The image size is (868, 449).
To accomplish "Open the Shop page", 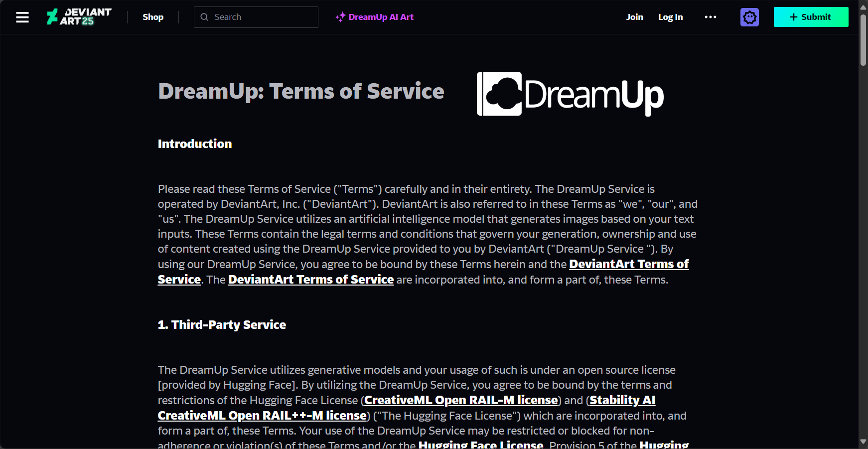I will pos(153,17).
